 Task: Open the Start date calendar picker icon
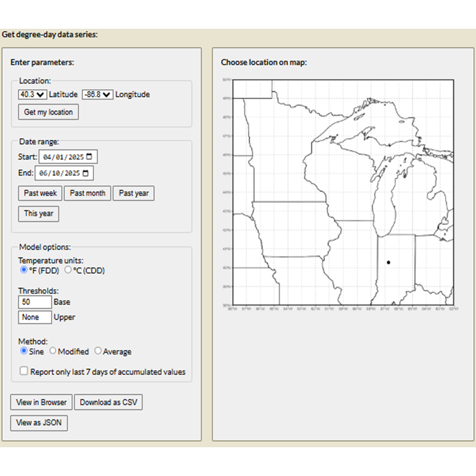coord(89,157)
